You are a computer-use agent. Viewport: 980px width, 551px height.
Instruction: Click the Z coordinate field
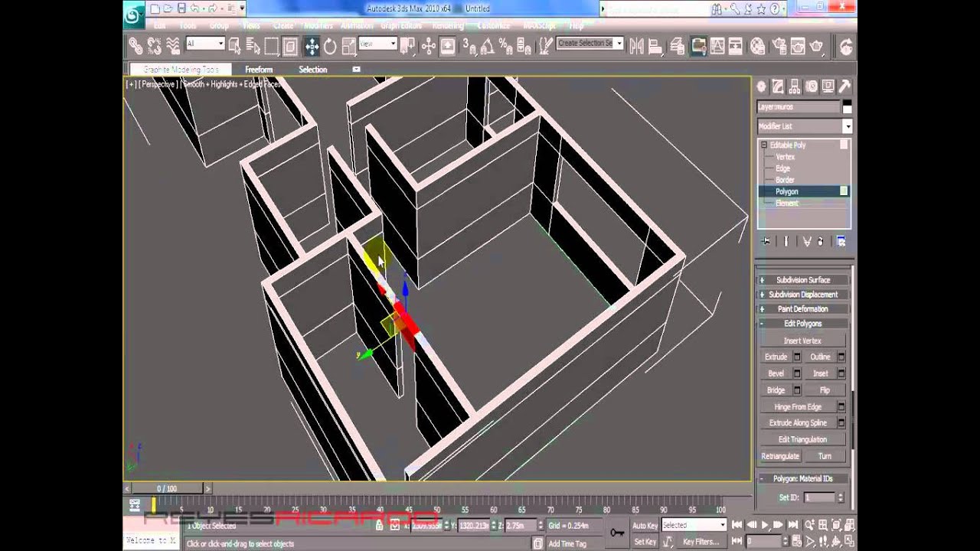click(x=520, y=526)
